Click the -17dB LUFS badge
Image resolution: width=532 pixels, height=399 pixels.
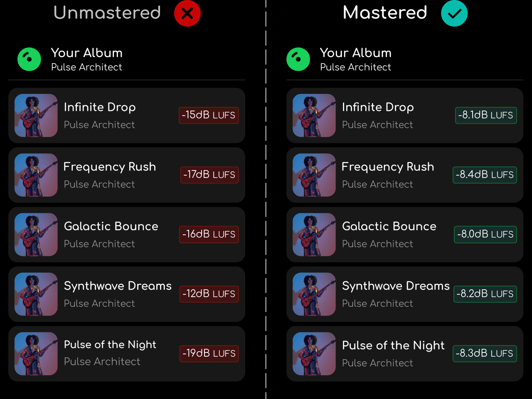[209, 175]
